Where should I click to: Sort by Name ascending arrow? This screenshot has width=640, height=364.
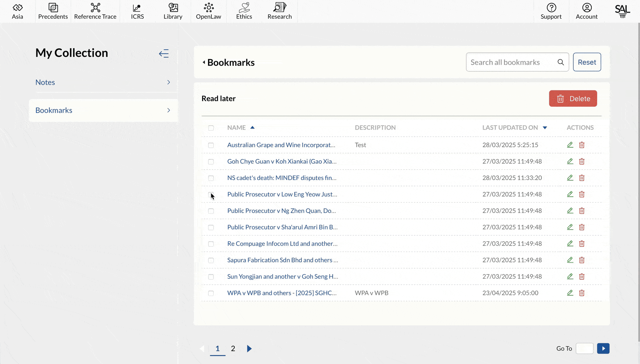point(252,127)
